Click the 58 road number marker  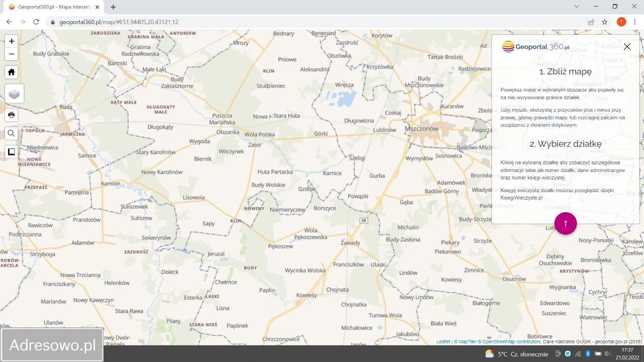[x=364, y=221]
